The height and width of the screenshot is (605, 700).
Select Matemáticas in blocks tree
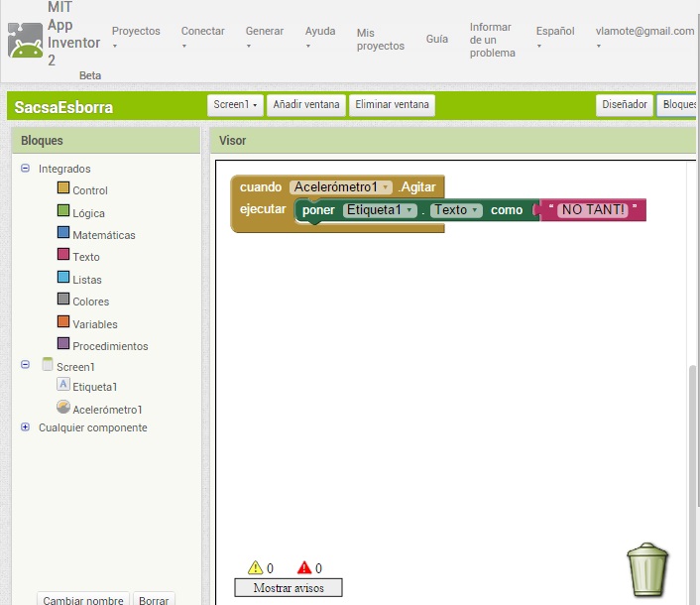point(104,235)
